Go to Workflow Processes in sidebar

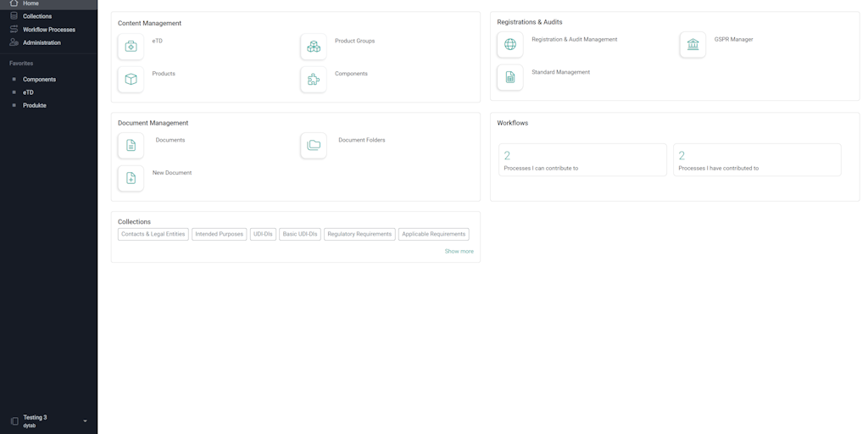coord(48,30)
